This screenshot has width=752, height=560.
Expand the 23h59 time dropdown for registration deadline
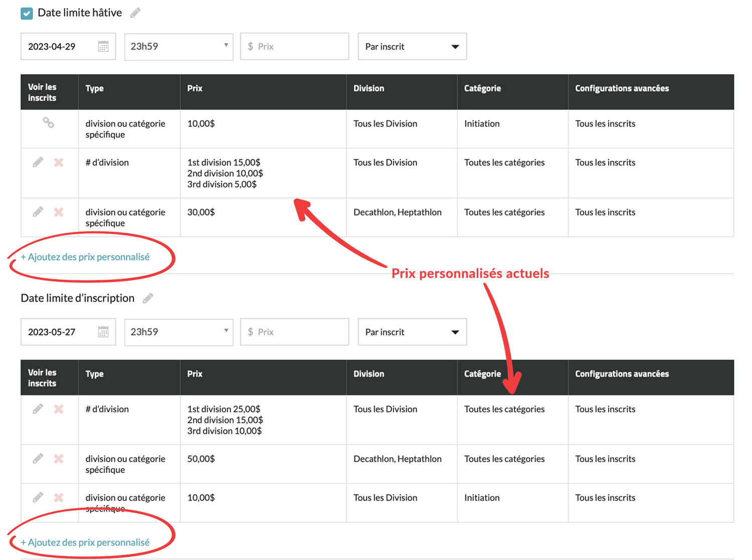click(x=178, y=332)
